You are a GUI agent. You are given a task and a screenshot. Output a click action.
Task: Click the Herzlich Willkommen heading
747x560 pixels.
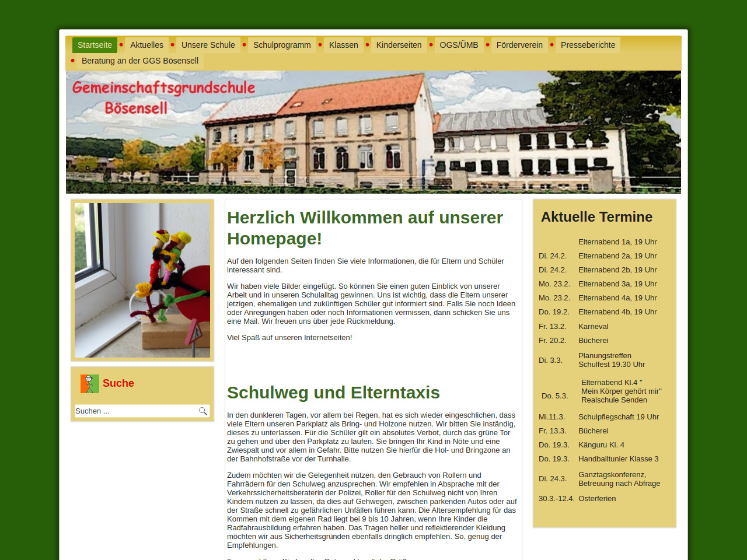point(365,228)
